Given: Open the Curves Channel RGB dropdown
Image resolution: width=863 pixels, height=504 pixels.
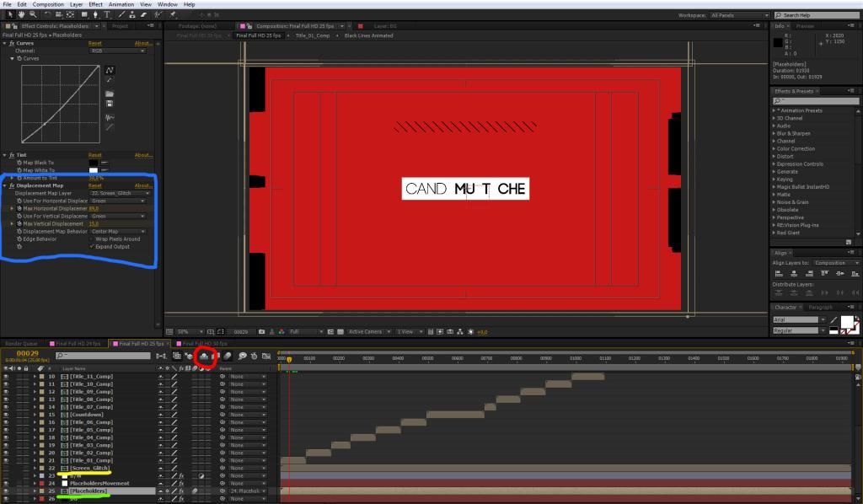Looking at the screenshot, I should click(x=118, y=51).
